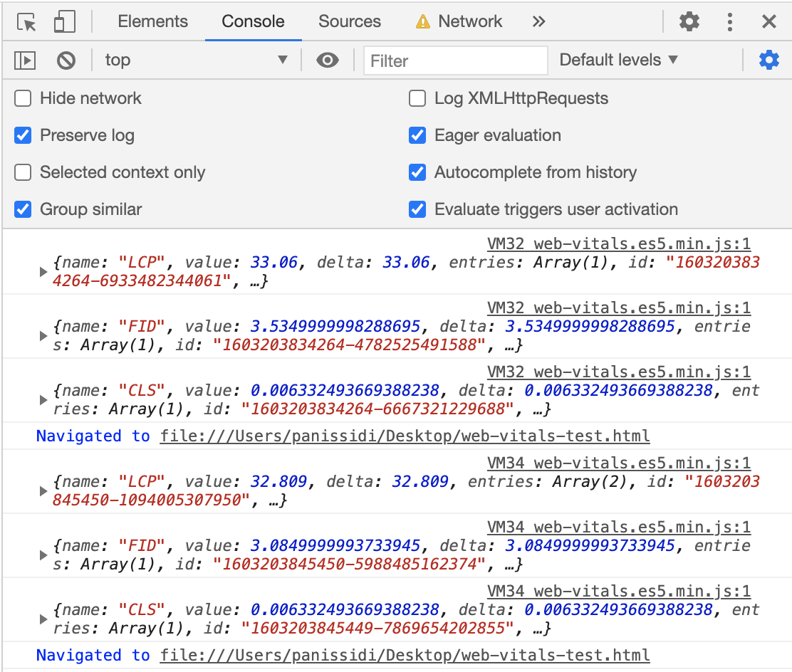The height and width of the screenshot is (672, 792).
Task: Enable the Hide network checkbox
Action: tap(22, 98)
